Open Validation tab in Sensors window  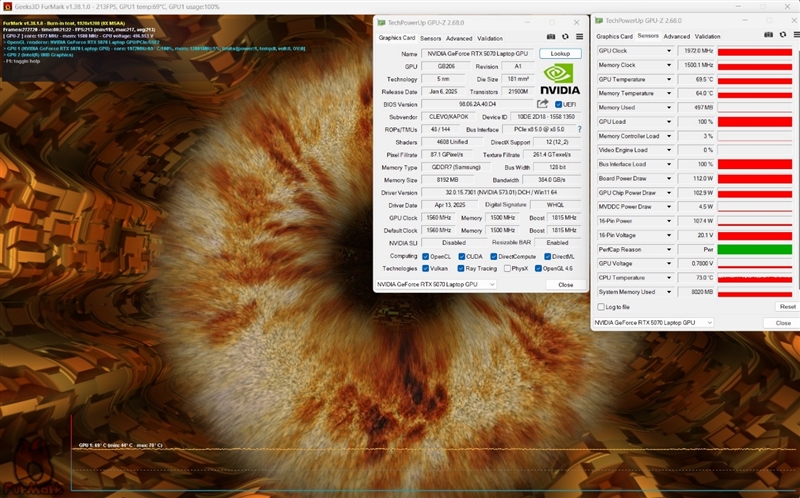(x=708, y=36)
